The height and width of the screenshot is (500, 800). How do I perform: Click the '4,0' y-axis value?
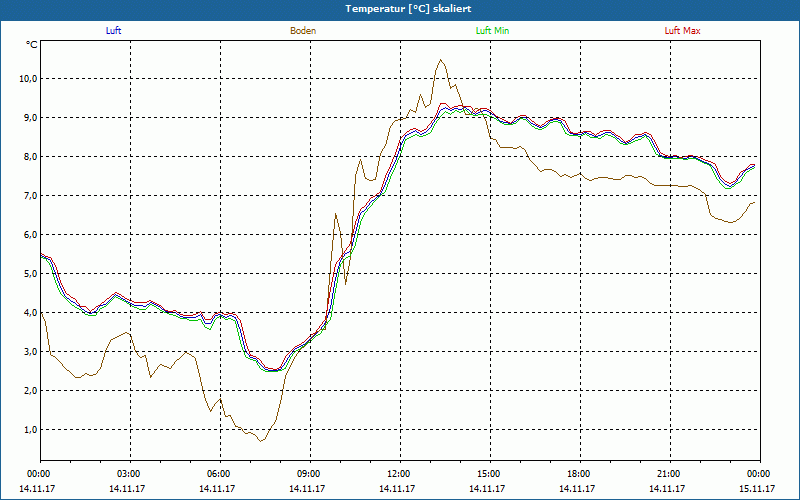pyautogui.click(x=31, y=312)
